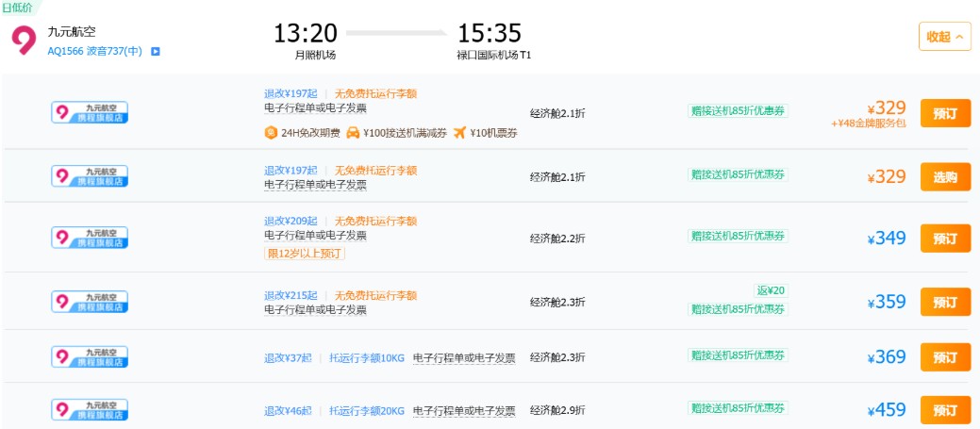Click the ¥459 price
980x429 pixels.
[x=887, y=410]
